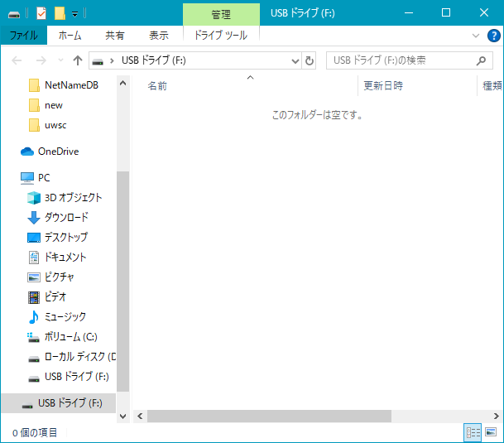504x443 pixels.
Task: Switch to the 表示 ribbon tab
Action: tap(158, 35)
